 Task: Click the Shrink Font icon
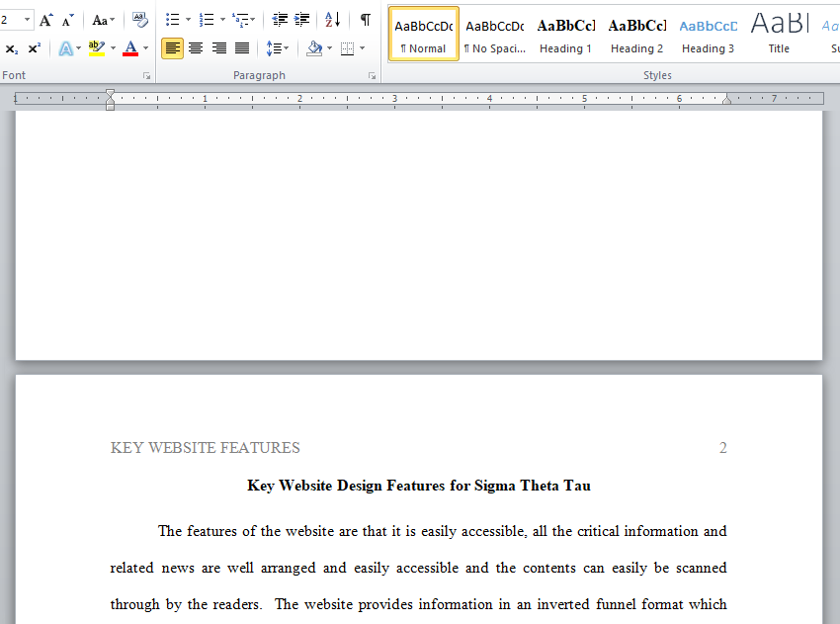pos(67,21)
